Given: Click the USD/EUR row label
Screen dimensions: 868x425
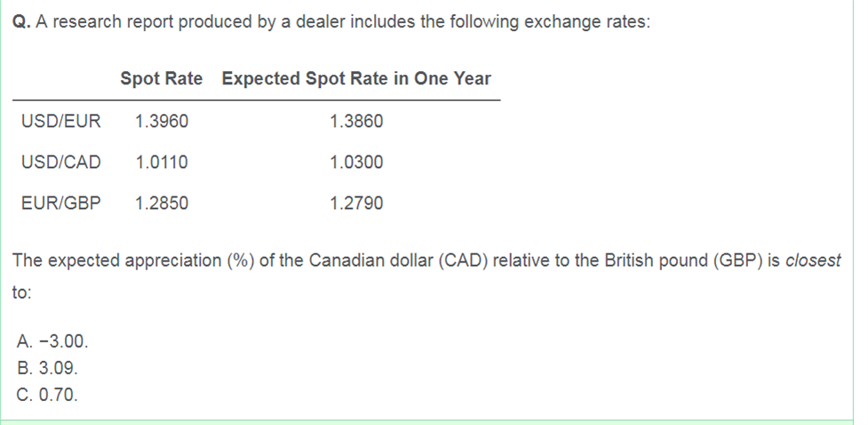Looking at the screenshot, I should click(x=61, y=121).
